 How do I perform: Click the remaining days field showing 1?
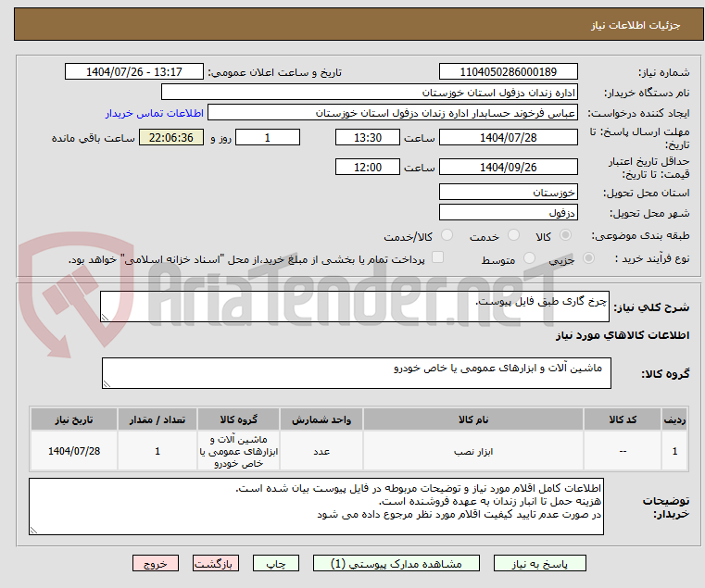268,138
